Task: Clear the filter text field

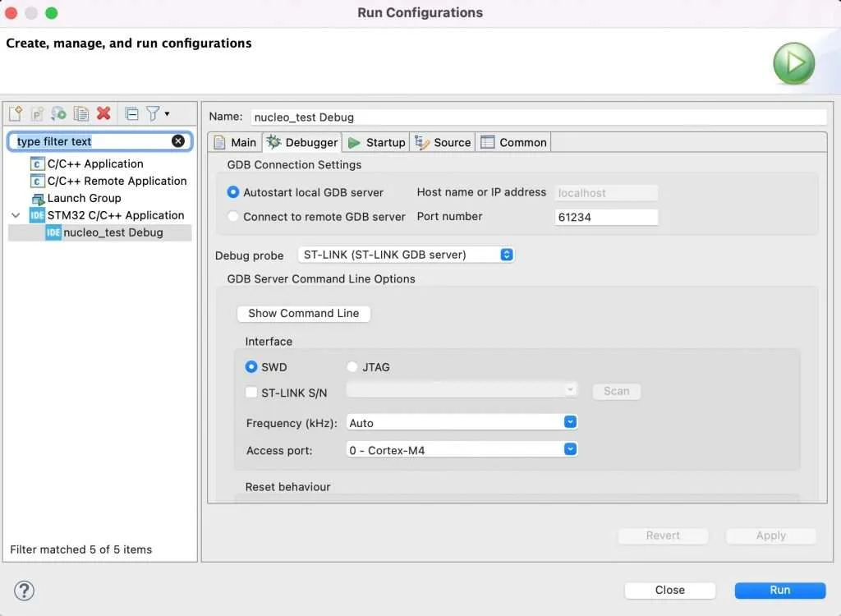Action: point(178,140)
